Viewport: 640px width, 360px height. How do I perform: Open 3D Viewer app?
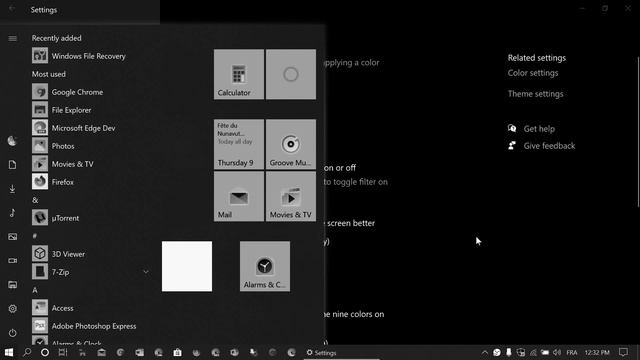pyautogui.click(x=92, y=253)
